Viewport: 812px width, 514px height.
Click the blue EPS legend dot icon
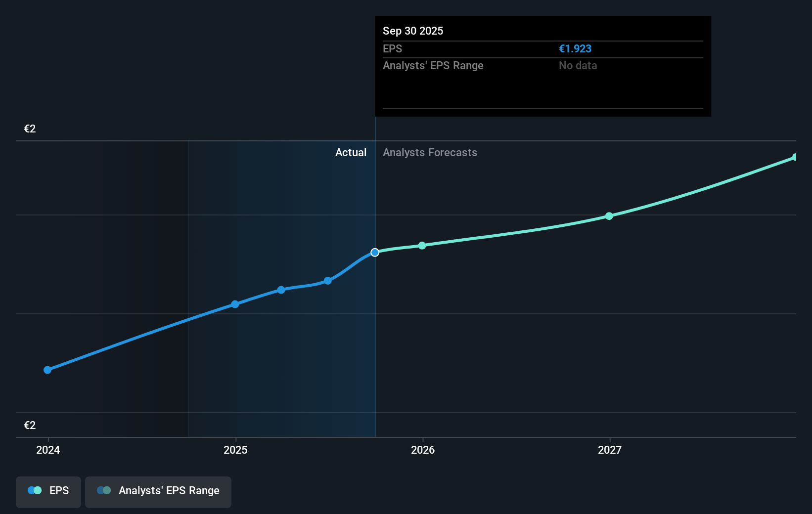35,490
